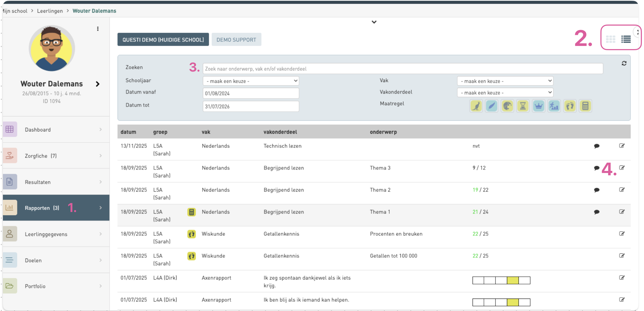
Task: Toggle the hourglass measure filter
Action: click(x=523, y=106)
